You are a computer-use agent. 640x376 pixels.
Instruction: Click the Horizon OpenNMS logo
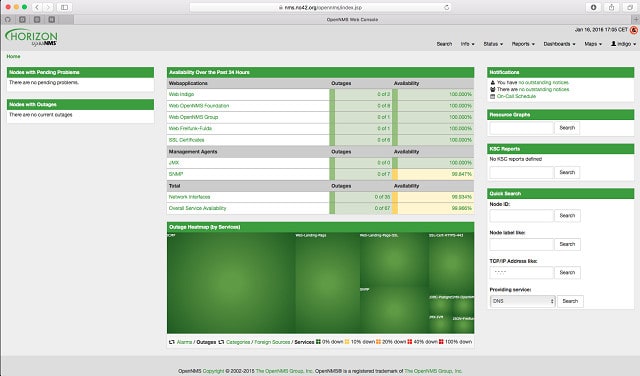coord(31,37)
